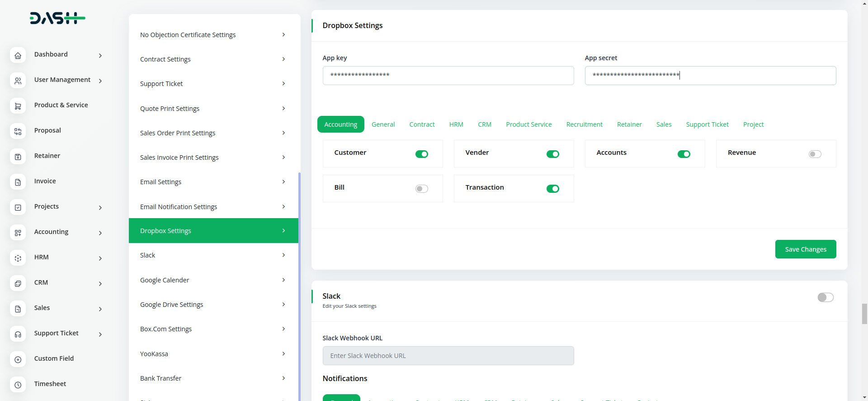Enable the Revenue toggle
Image resolution: width=868 pixels, height=401 pixels.
[x=815, y=154]
